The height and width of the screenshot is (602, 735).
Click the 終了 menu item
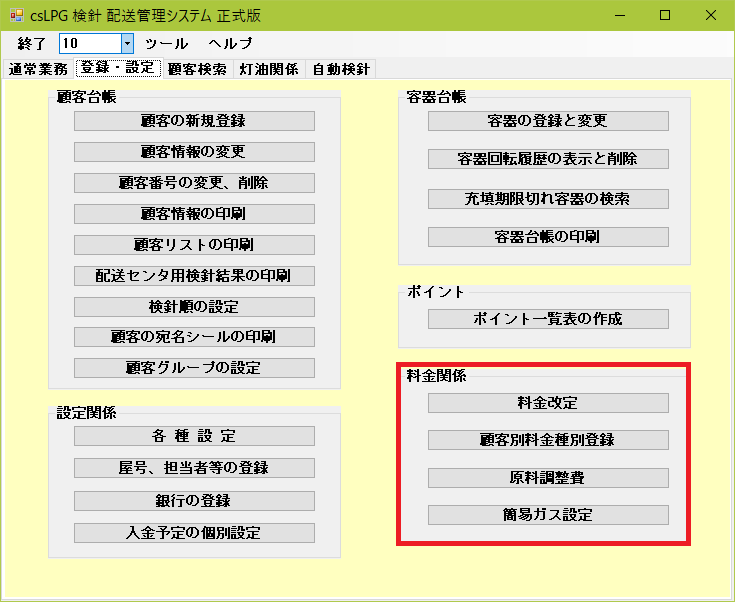[31, 44]
